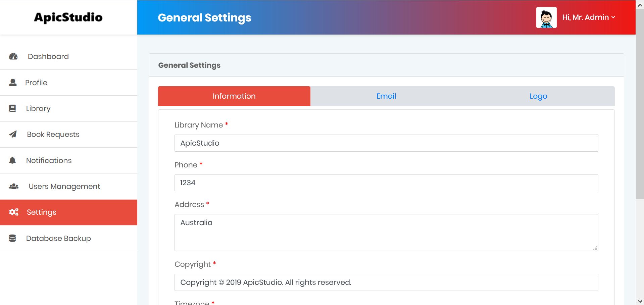Click the Profile user icon
The image size is (644, 305).
pos(13,83)
